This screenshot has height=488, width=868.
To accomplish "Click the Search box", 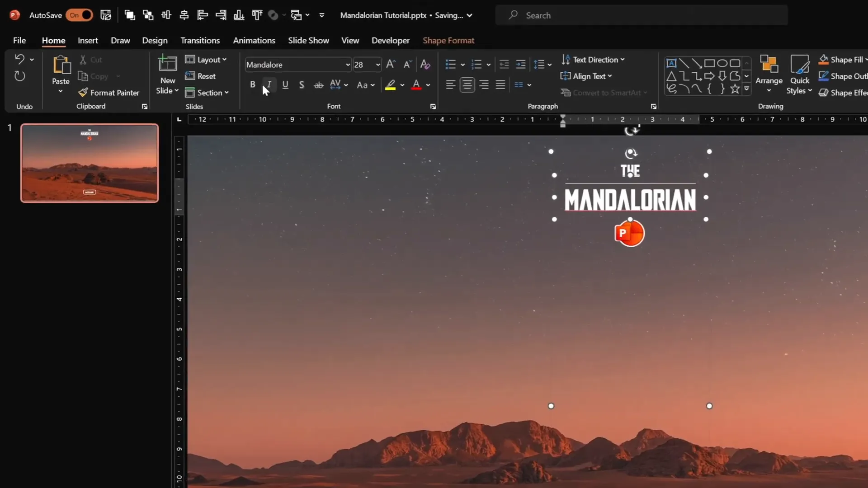I will coord(642,15).
